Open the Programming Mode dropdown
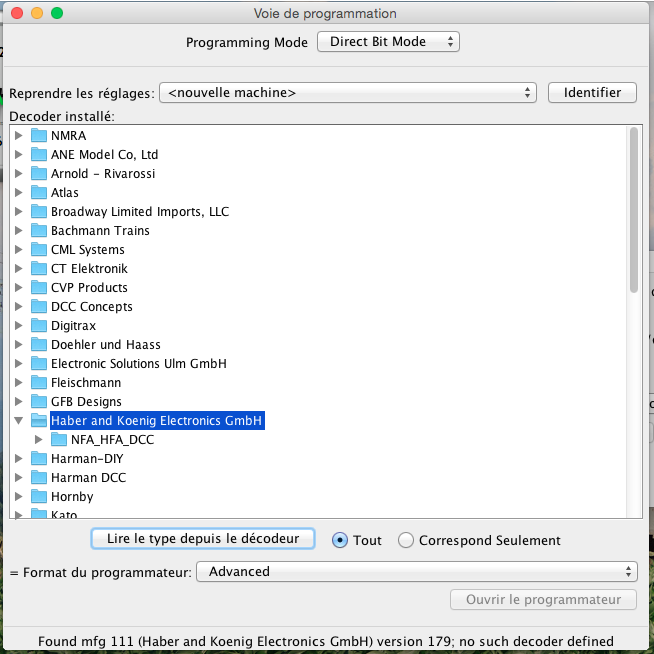The width and height of the screenshot is (654, 654). pyautogui.click(x=388, y=42)
